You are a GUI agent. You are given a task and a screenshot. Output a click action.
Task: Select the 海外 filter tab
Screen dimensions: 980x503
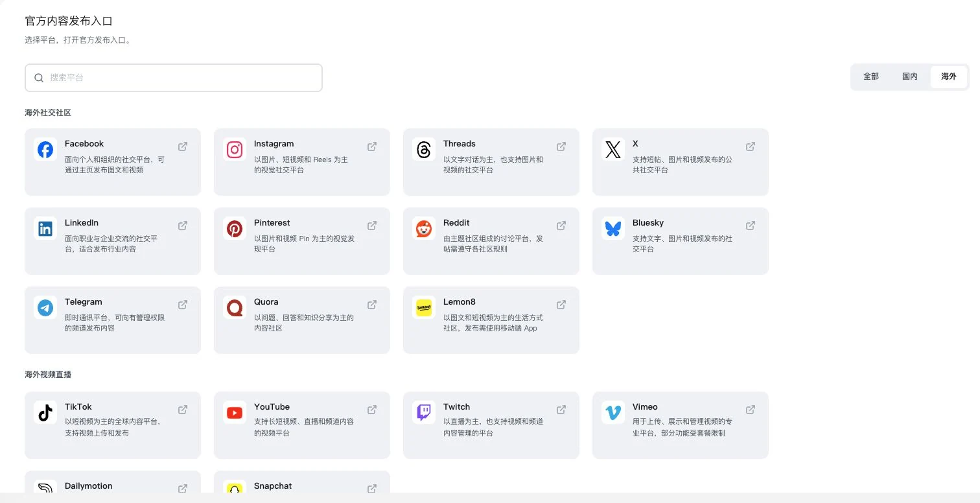(949, 76)
